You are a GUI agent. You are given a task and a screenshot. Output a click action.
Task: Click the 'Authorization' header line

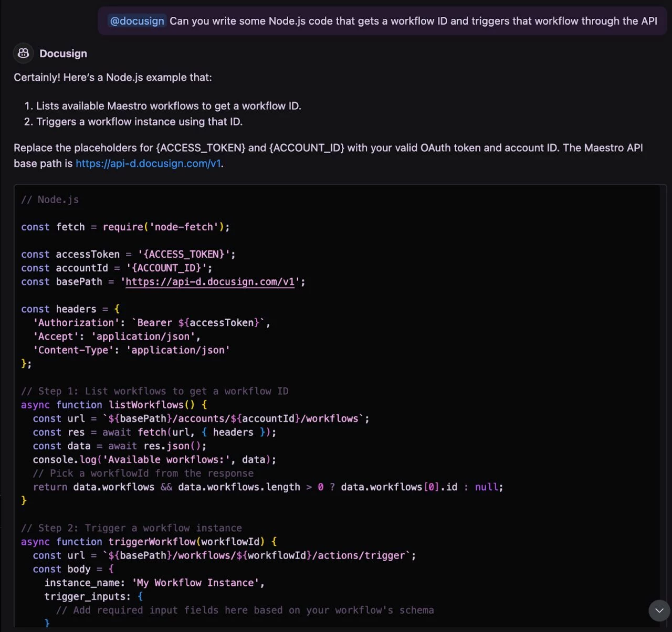pos(152,323)
